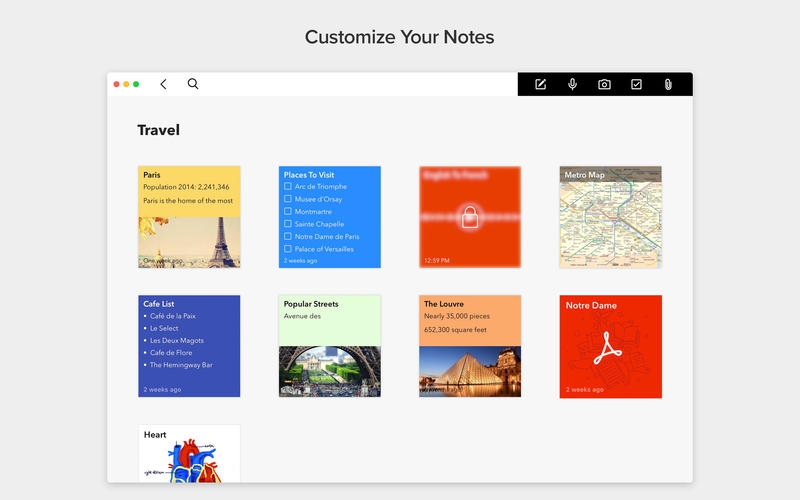The height and width of the screenshot is (500, 800).
Task: Go back using the back arrow
Action: 163,84
